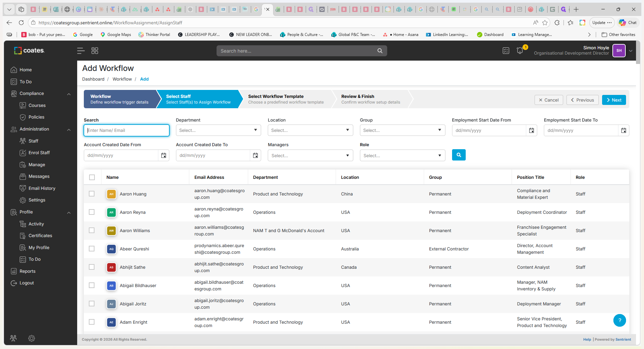The height and width of the screenshot is (349, 644).
Task: Open the apps grid icon in header
Action: tap(95, 51)
